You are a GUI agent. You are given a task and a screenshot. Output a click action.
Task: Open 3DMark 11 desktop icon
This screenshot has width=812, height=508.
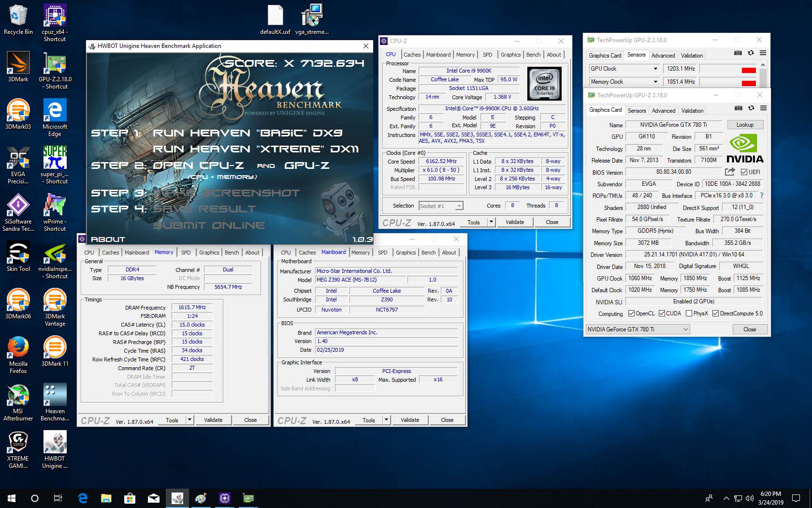click(55, 351)
